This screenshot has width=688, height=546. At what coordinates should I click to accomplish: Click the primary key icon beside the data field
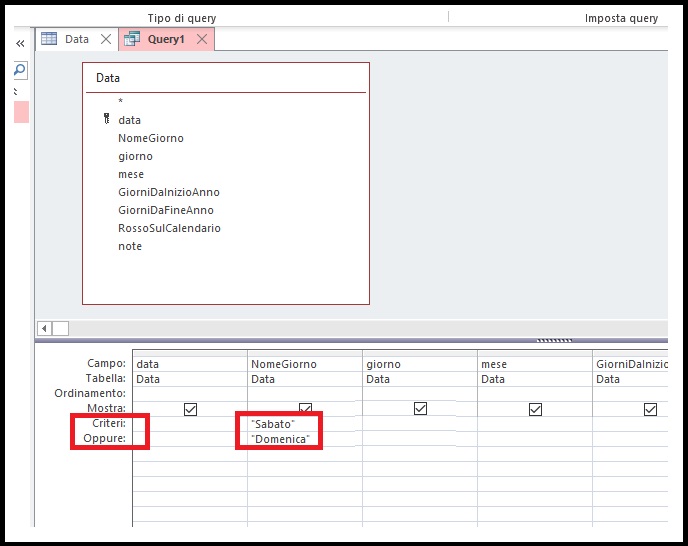106,119
